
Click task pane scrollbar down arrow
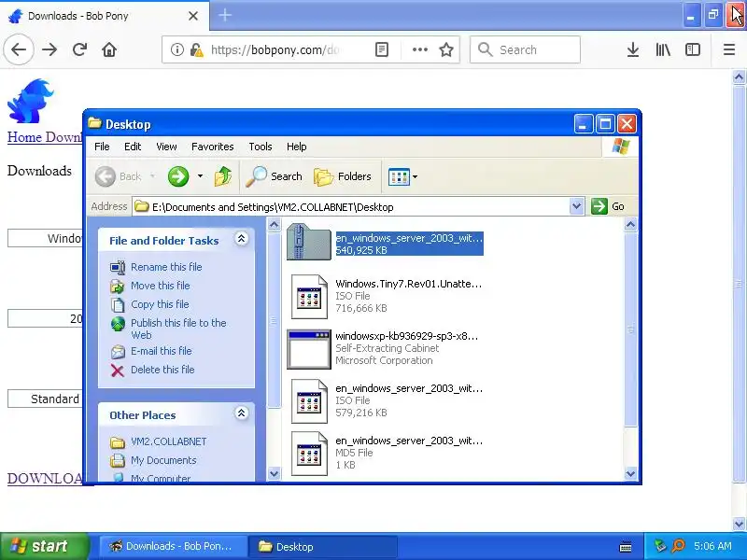[274, 473]
